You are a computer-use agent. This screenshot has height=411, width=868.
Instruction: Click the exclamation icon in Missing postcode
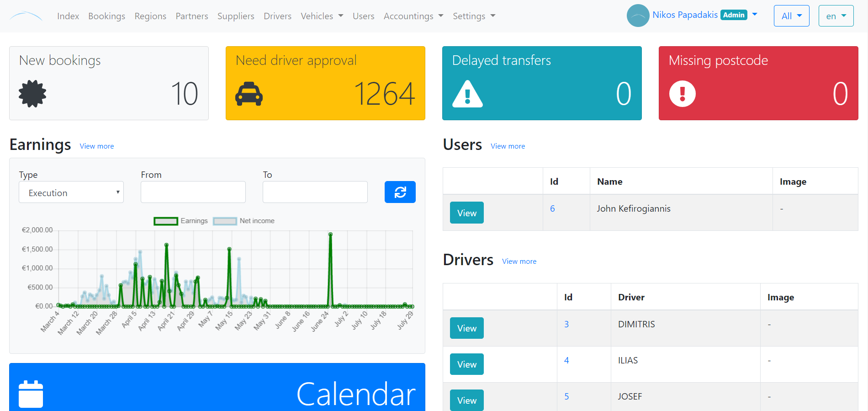pyautogui.click(x=683, y=94)
